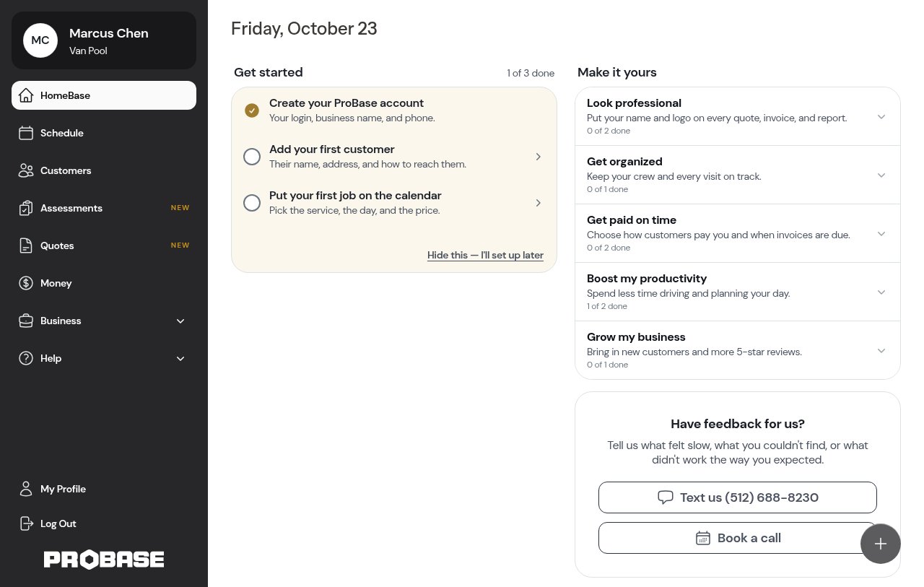Click the My Profile person icon
Screen dimensions: 924x587
(26, 489)
